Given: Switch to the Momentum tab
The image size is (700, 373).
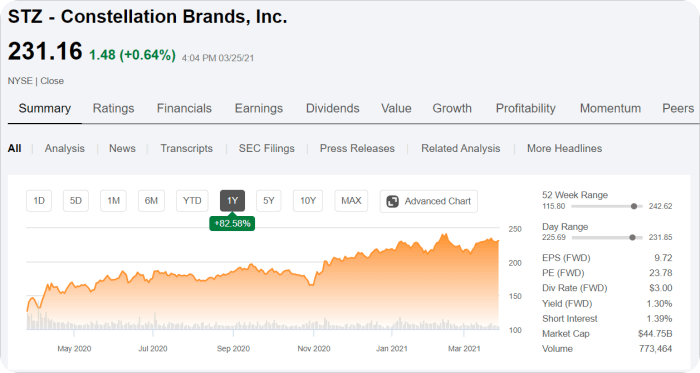Looking at the screenshot, I should point(610,108).
